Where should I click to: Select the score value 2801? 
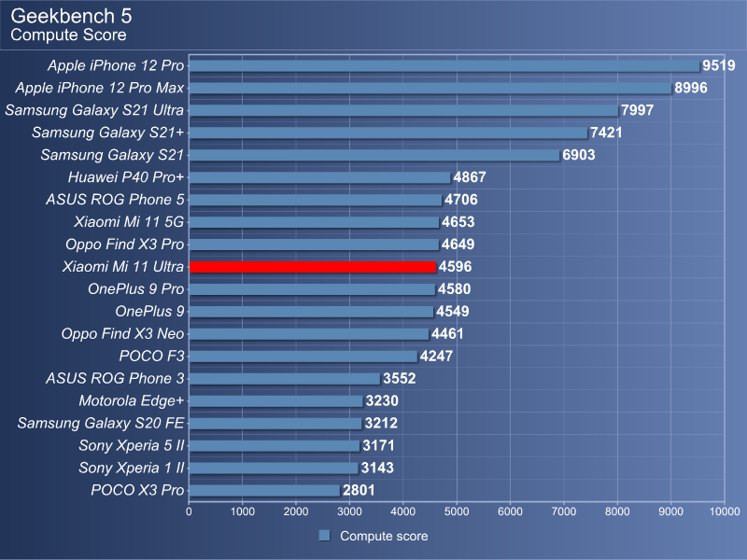(x=359, y=491)
